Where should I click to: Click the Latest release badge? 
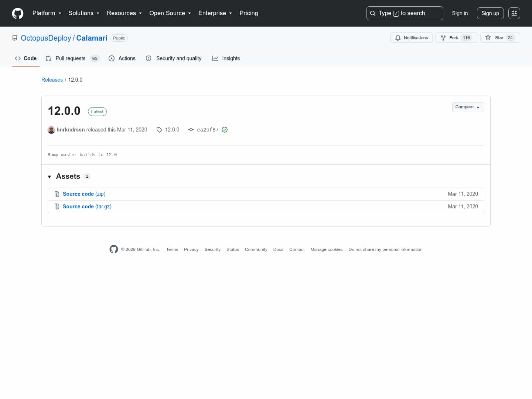[97, 112]
